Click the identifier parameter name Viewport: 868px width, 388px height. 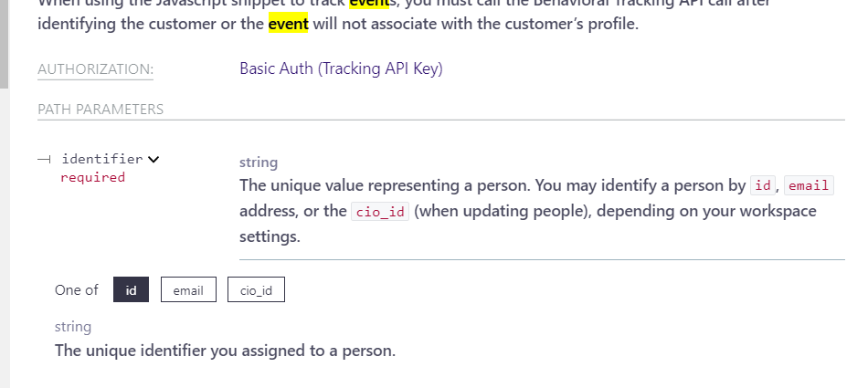tap(102, 159)
